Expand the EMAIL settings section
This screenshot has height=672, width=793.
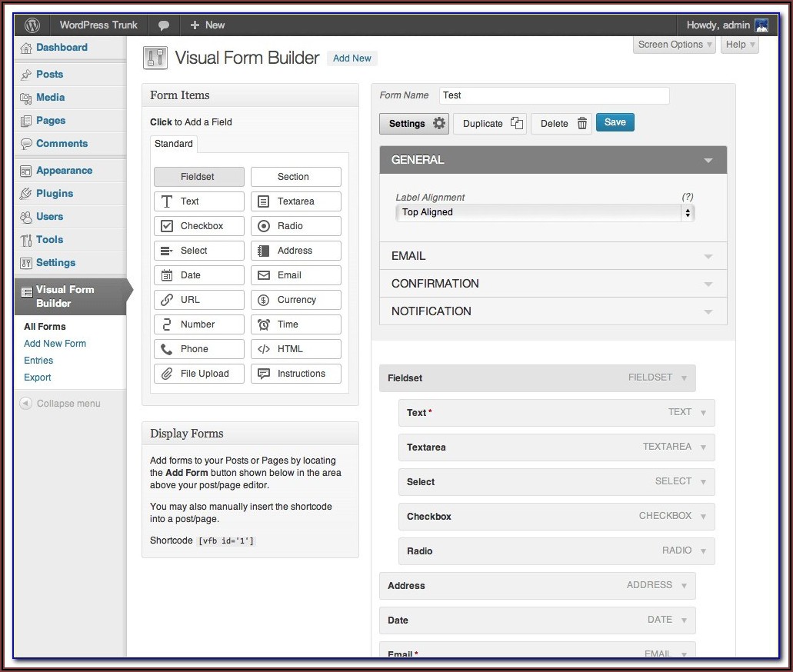coord(553,256)
